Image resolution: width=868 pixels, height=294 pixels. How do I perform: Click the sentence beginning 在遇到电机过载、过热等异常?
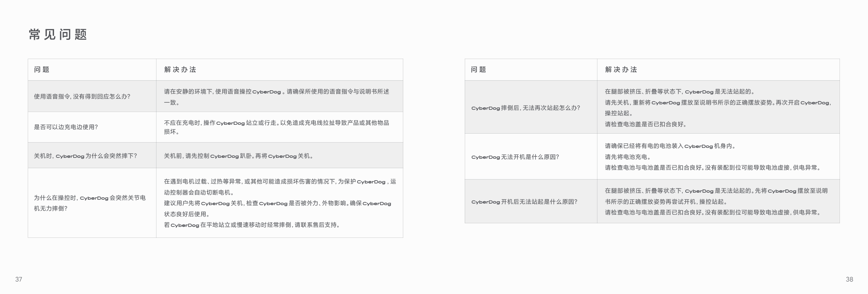279,182
